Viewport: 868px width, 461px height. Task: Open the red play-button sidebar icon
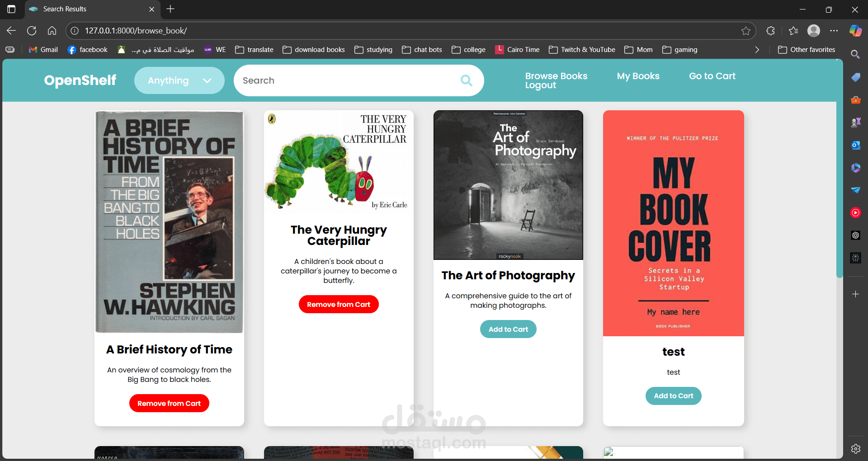click(856, 212)
